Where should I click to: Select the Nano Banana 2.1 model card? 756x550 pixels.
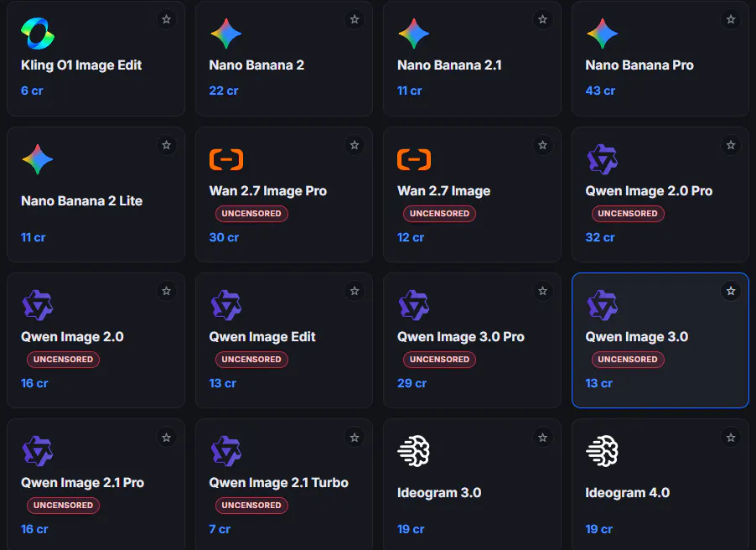pos(472,59)
